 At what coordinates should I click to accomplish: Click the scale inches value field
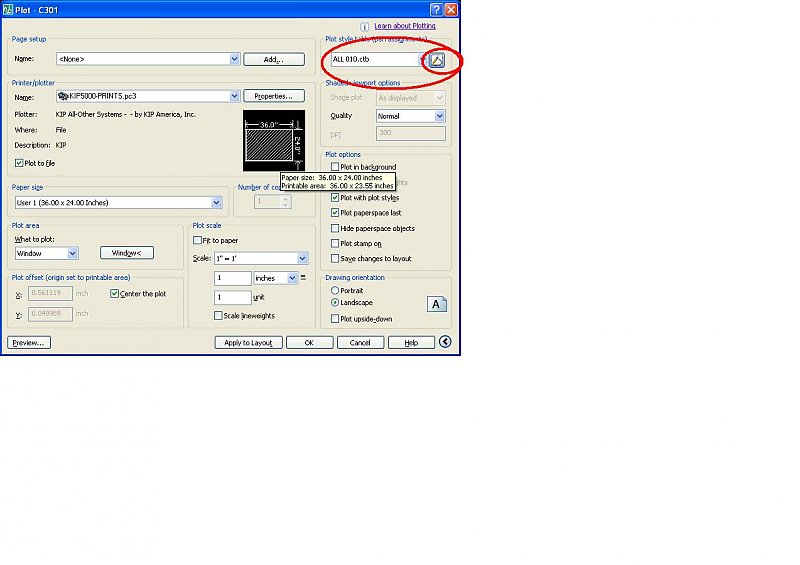[x=233, y=278]
